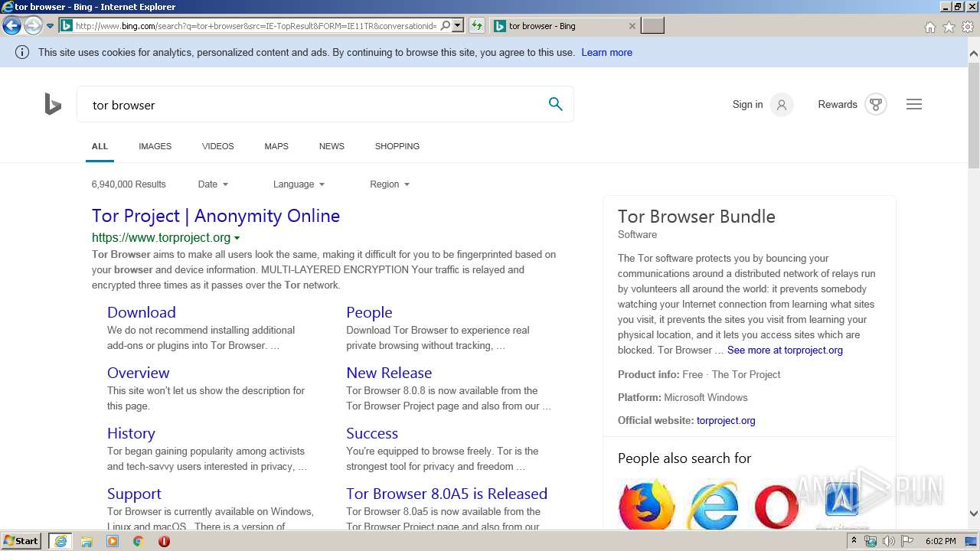Expand the Language filter dropdown
980x551 pixels.
(x=299, y=184)
